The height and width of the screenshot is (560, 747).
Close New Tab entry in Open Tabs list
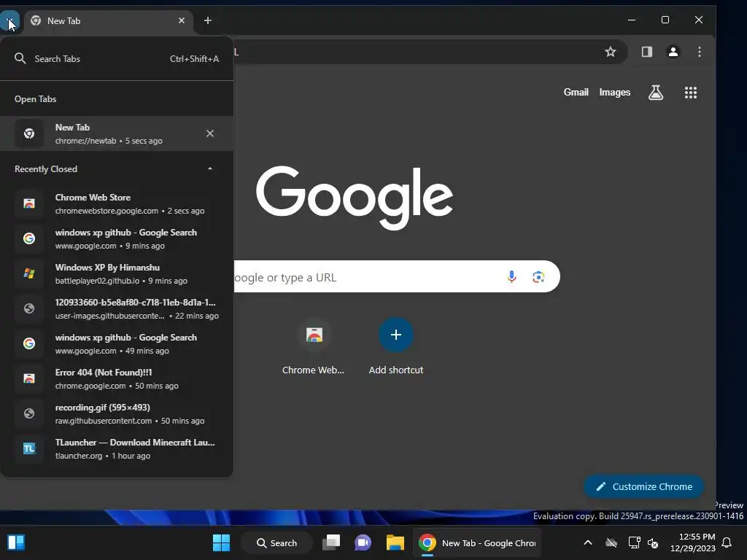pos(209,133)
